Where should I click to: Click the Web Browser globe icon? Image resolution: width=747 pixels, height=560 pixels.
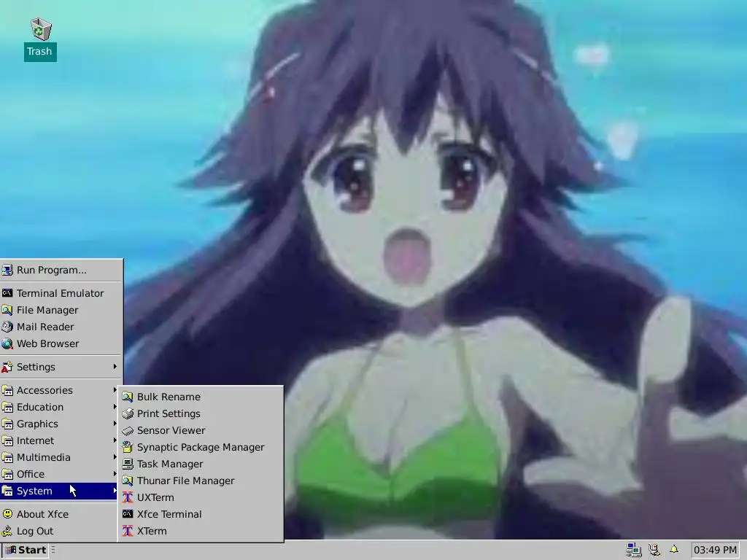point(7,343)
